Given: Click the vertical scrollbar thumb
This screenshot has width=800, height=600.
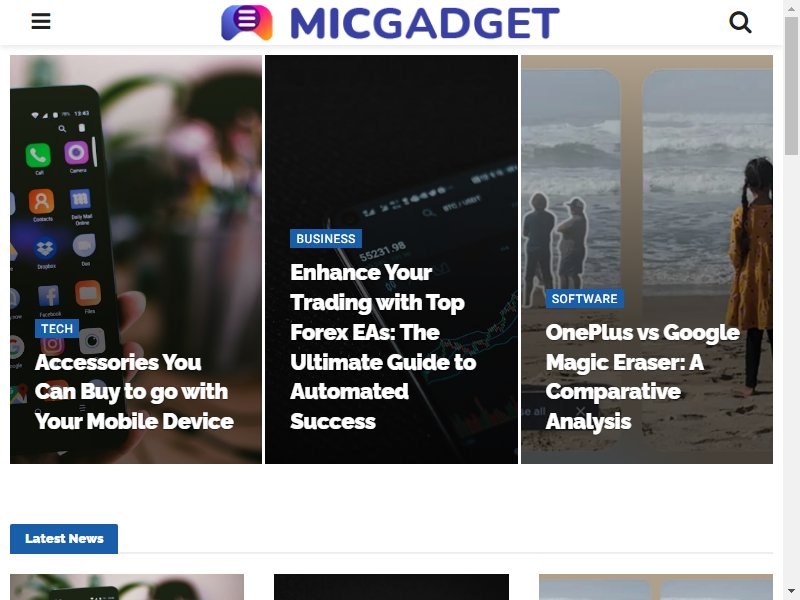Looking at the screenshot, I should 791,86.
